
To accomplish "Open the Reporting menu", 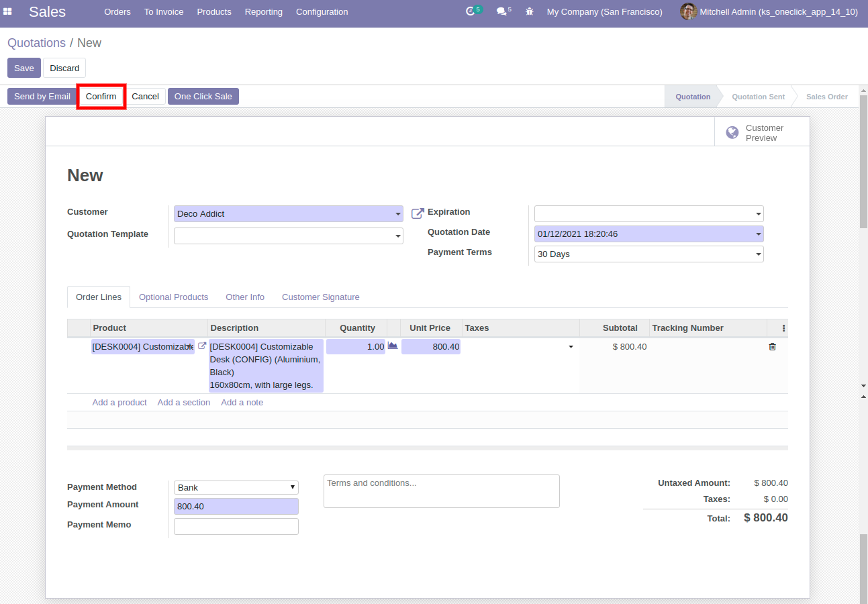I will click(263, 12).
